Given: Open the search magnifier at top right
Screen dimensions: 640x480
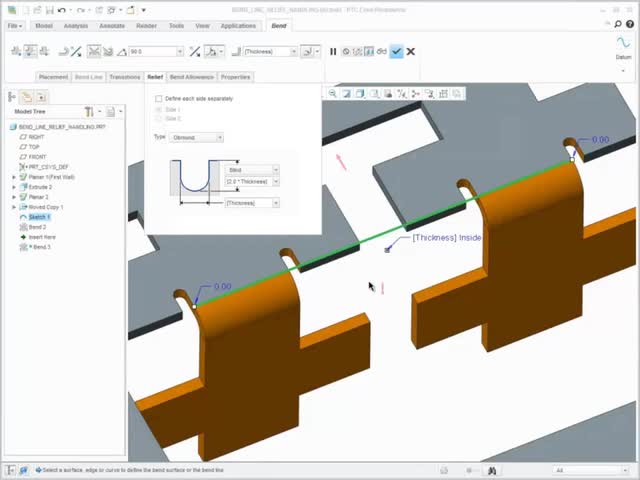Looking at the screenshot, I should coord(618,24).
